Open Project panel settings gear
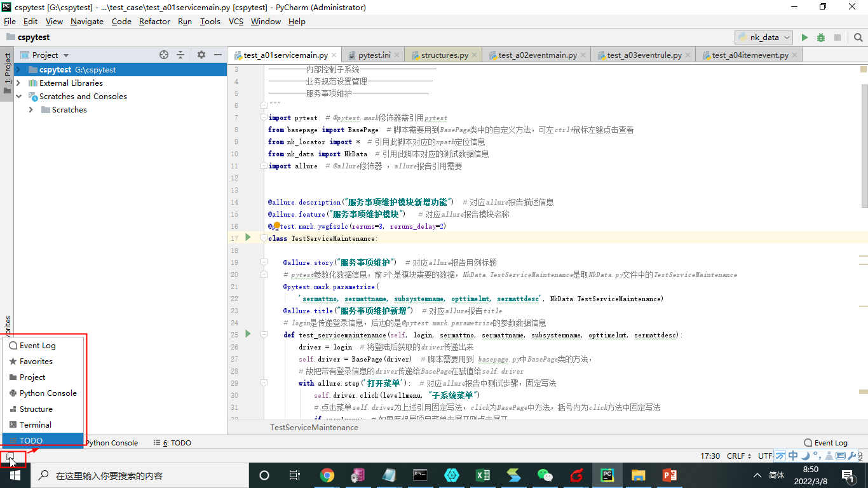This screenshot has height=488, width=868. 201,55
